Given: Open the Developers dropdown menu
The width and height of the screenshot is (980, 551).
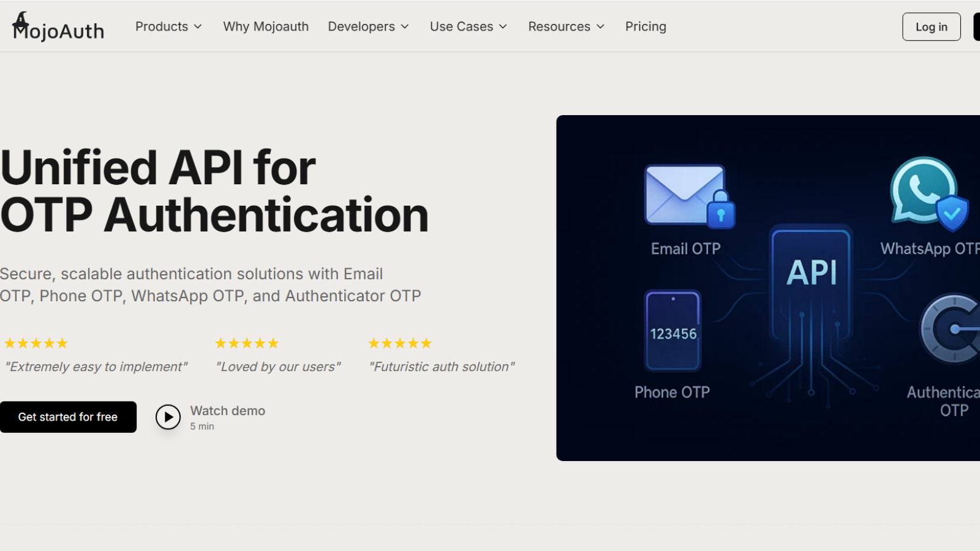Looking at the screenshot, I should [367, 26].
